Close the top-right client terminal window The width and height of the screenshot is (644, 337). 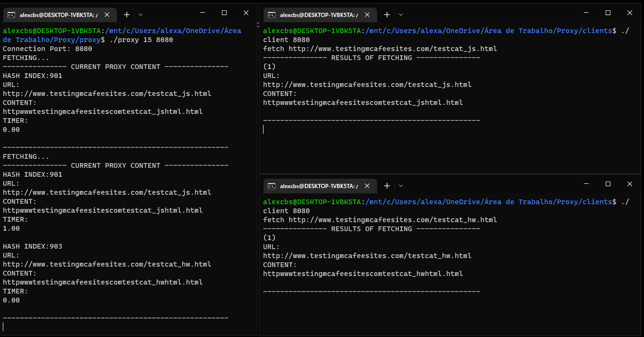click(x=630, y=13)
